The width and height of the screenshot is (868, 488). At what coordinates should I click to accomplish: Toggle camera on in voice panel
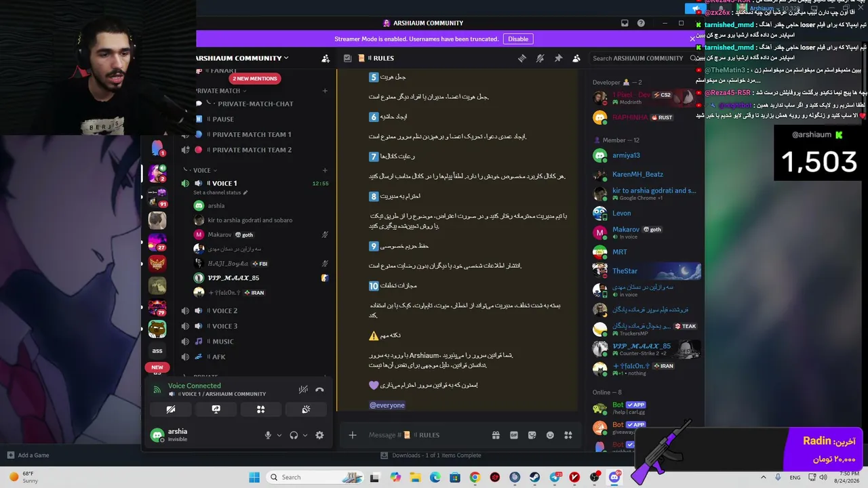click(171, 409)
